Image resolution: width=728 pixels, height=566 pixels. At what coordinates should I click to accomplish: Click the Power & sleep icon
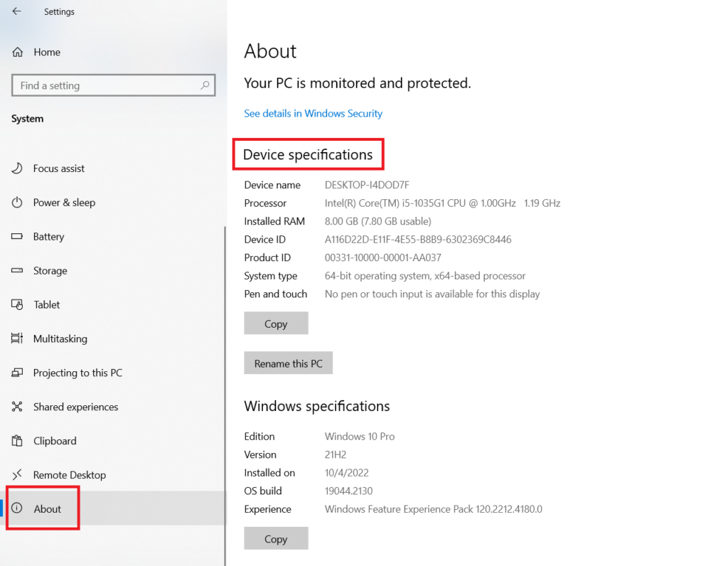point(17,202)
